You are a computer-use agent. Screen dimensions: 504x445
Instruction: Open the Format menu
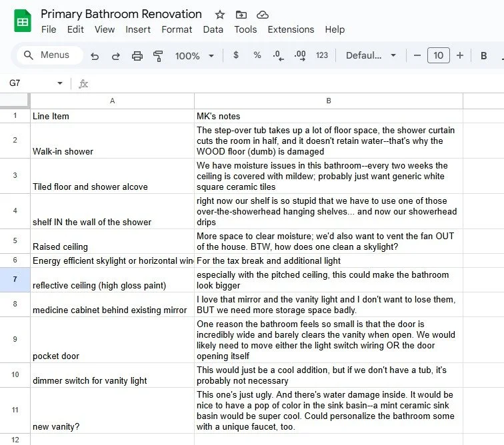tap(177, 29)
